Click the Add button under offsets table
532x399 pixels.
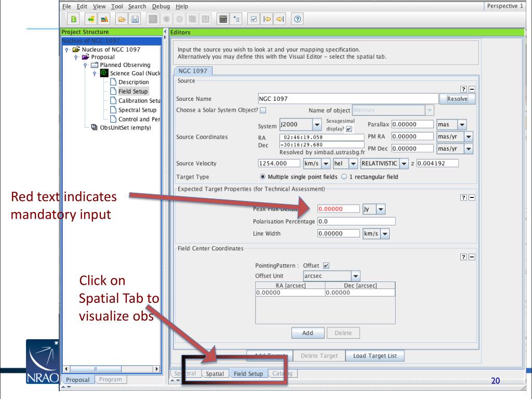pos(308,333)
